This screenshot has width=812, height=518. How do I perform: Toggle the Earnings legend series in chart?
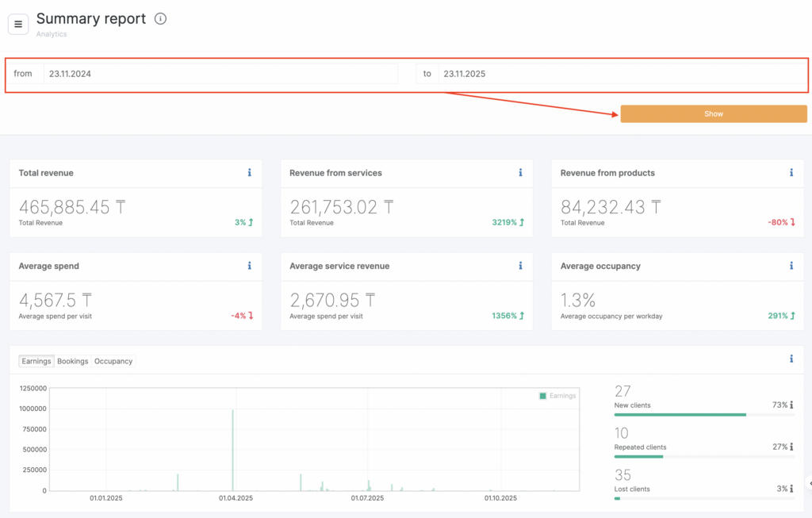coord(557,396)
